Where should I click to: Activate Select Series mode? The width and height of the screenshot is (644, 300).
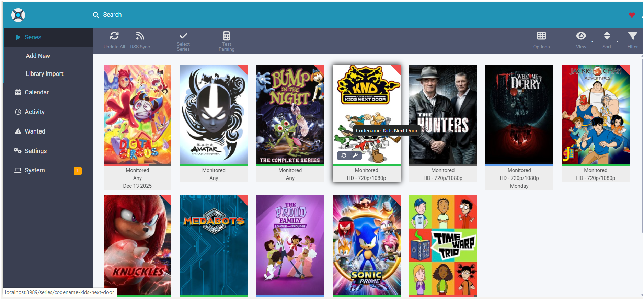coord(183,42)
